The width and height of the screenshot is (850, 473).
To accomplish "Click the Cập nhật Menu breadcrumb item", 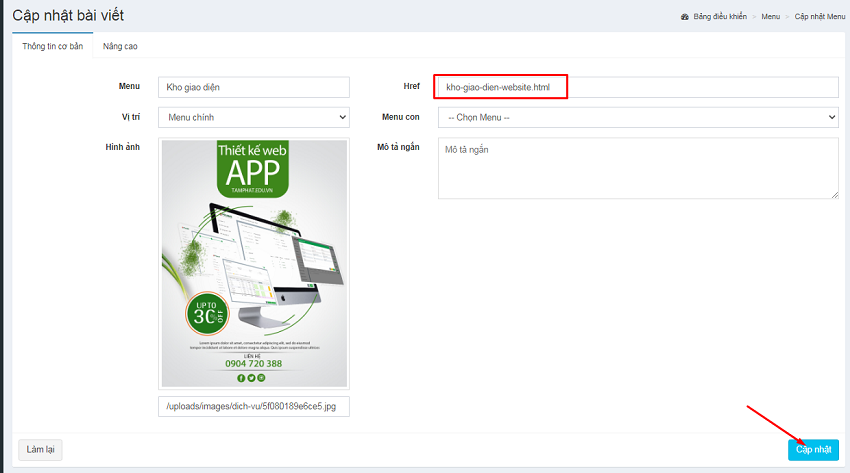I will coord(820,18).
